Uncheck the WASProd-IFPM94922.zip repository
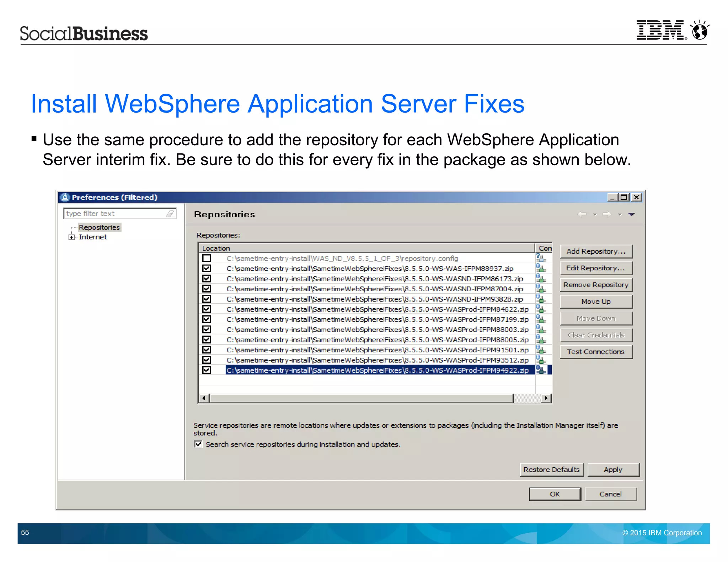Screen dimensions: 728x562 (x=207, y=370)
